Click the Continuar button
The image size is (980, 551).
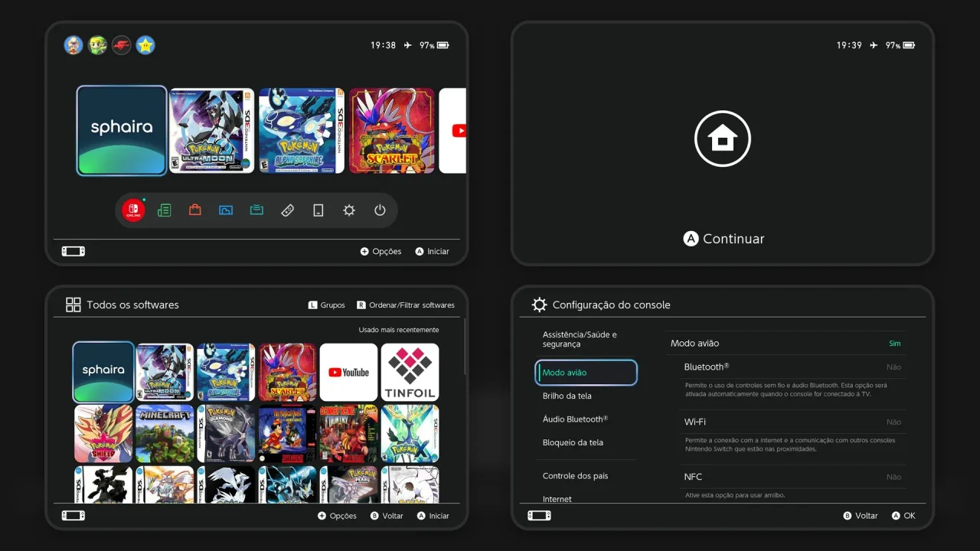coord(724,239)
